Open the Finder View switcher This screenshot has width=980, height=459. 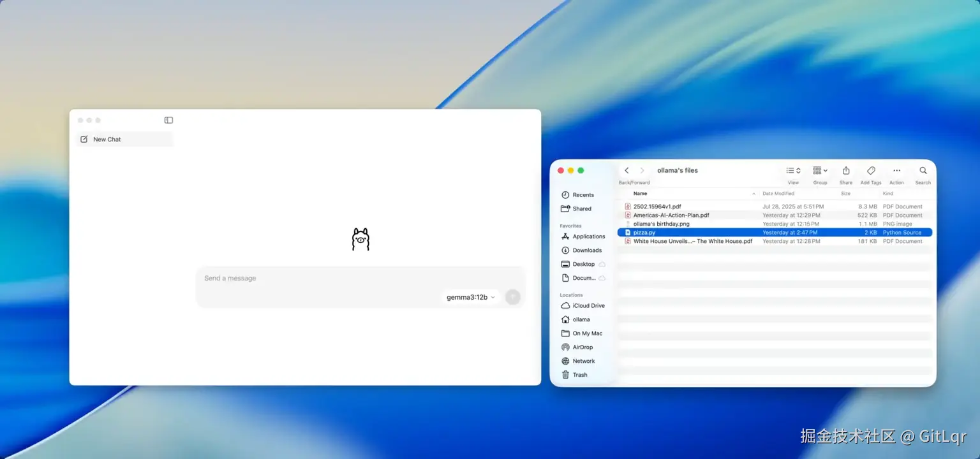793,171
